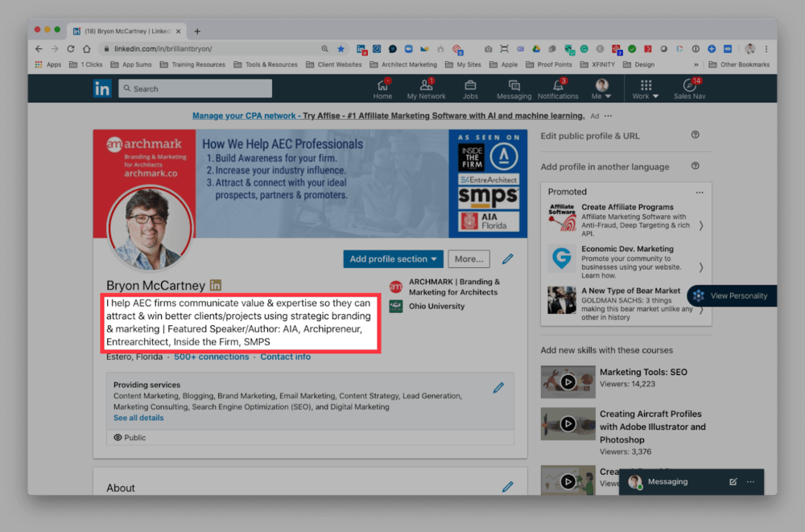Open 500+ connections link

[x=212, y=357]
